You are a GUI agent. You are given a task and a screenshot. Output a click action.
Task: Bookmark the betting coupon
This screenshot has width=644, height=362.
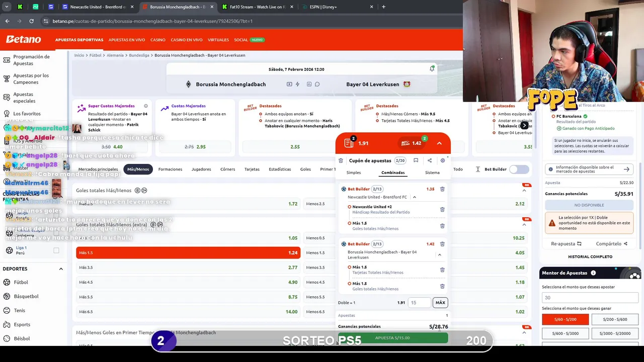(x=416, y=160)
